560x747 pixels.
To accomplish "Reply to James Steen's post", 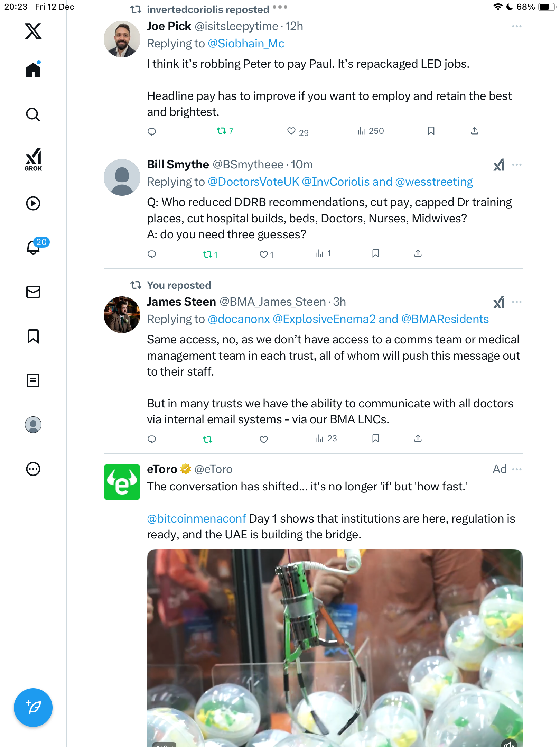I will pos(152,439).
